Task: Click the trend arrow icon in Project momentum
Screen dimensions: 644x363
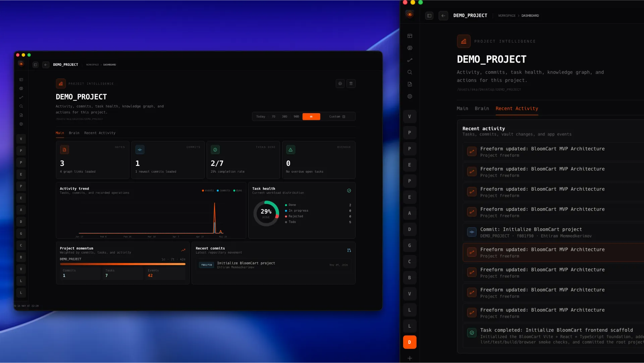Action: point(183,250)
